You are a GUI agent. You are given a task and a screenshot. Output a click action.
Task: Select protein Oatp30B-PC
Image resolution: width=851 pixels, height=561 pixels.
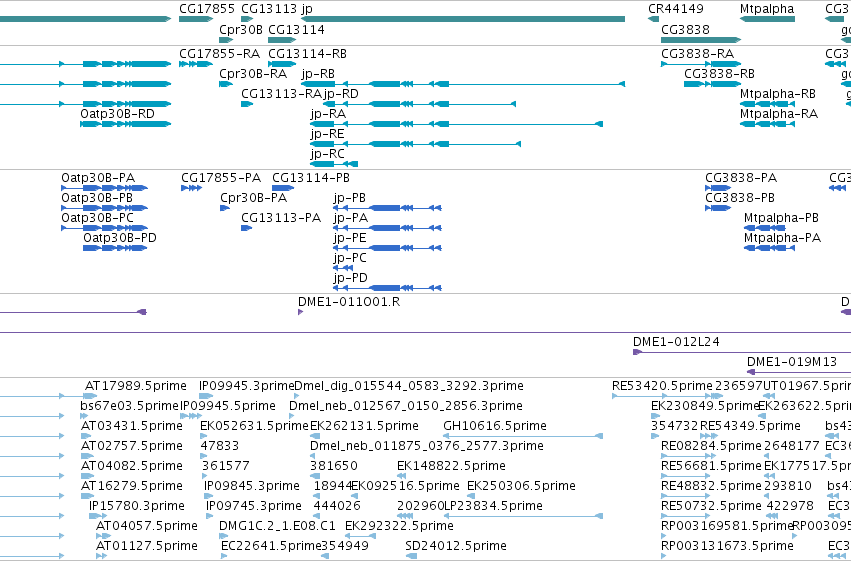pyautogui.click(x=104, y=228)
